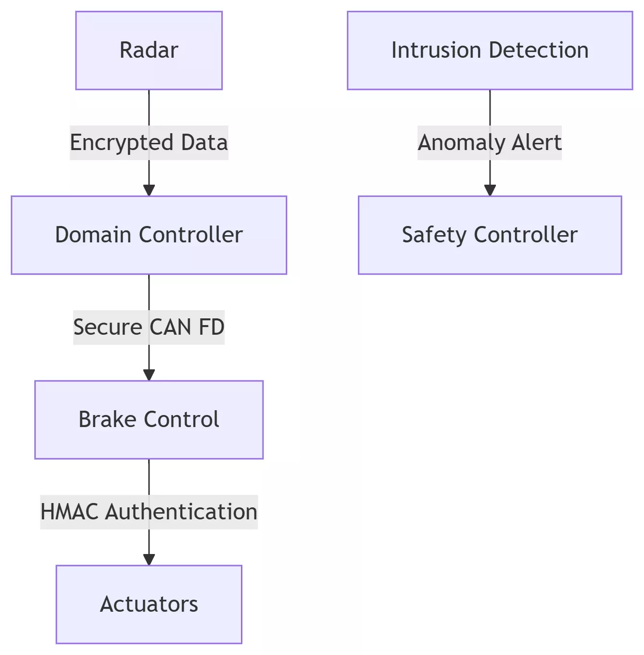Select the Secure CAN FD label

[149, 327]
